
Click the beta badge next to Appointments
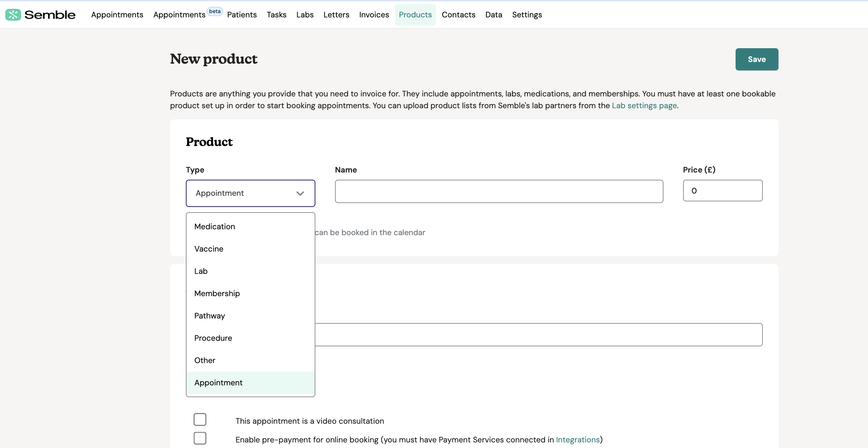(215, 11)
